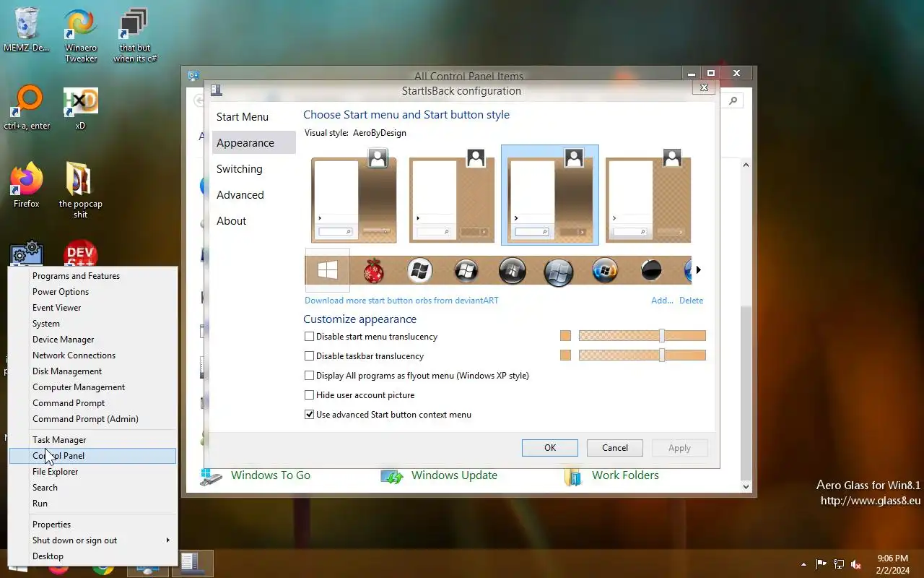Select the flat white Windows logo start orb
Viewport: 924px width, 578px height.
[x=328, y=270]
